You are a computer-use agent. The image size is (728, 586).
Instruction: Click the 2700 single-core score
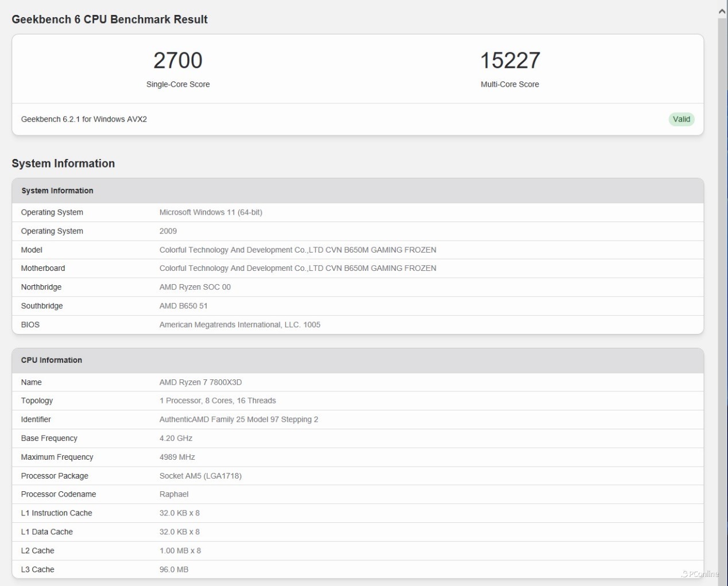point(178,60)
